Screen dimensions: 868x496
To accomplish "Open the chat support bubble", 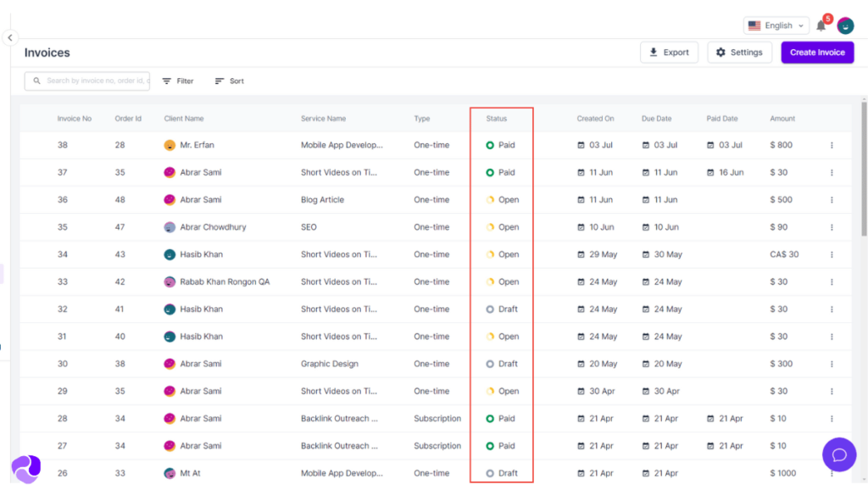I will (x=839, y=454).
